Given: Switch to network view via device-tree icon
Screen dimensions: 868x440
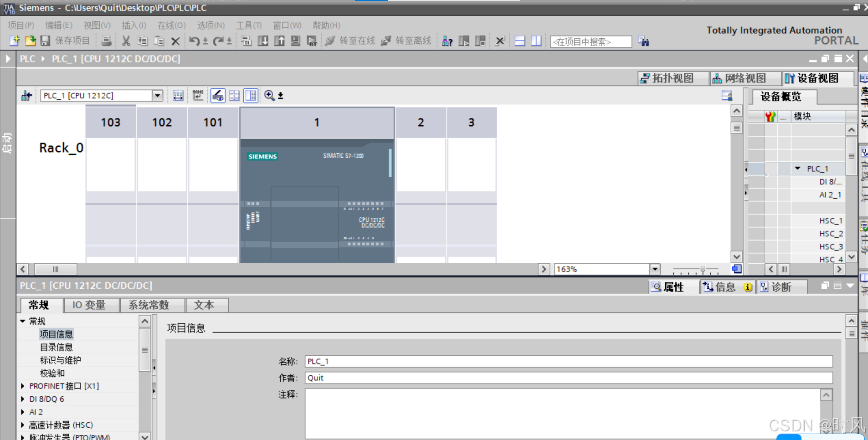Looking at the screenshot, I should coord(26,96).
